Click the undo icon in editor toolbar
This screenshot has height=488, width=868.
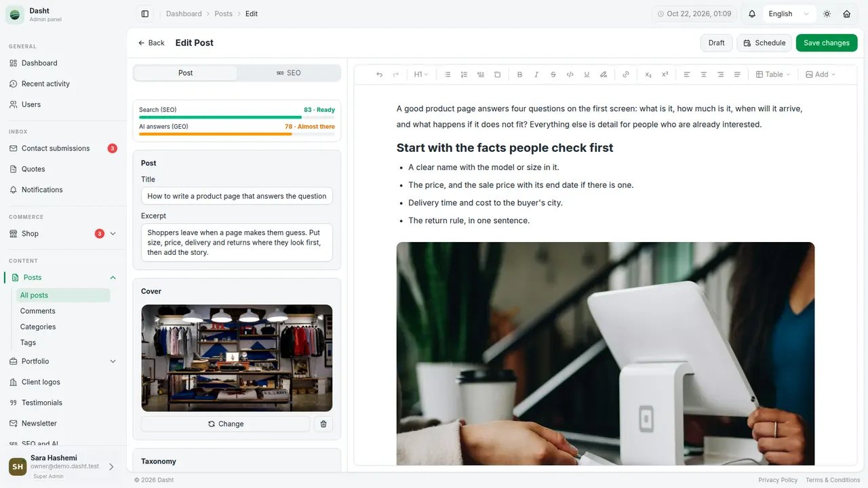tap(379, 75)
